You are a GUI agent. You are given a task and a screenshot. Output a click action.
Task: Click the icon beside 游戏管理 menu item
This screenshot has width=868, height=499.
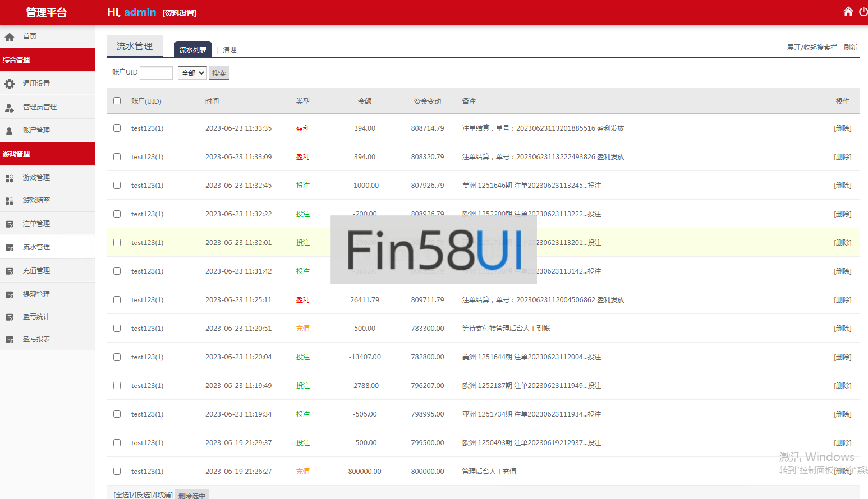10,178
